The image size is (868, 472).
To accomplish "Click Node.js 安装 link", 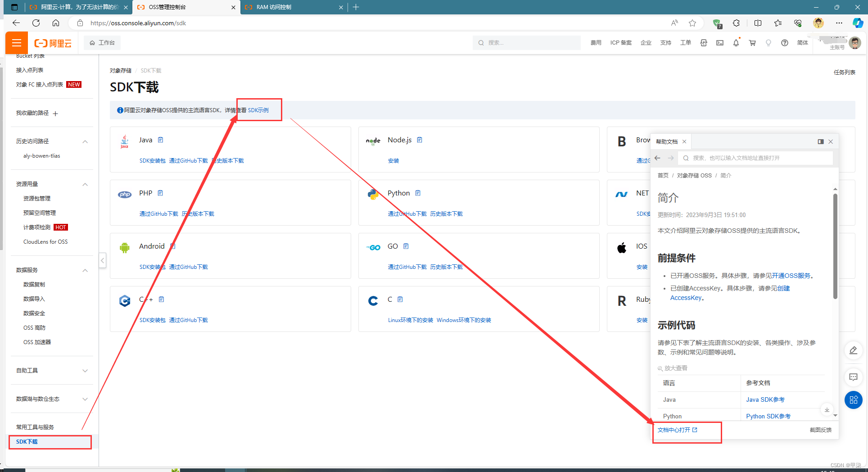I will [x=393, y=161].
